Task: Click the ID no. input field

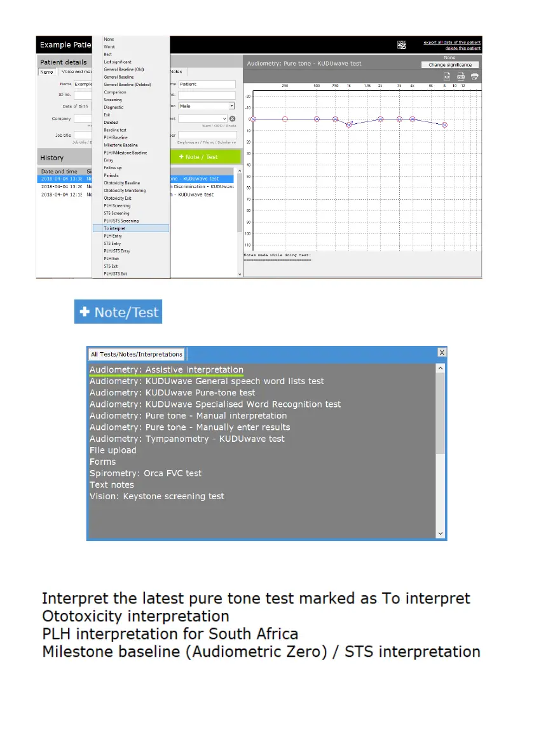Action: coord(83,95)
